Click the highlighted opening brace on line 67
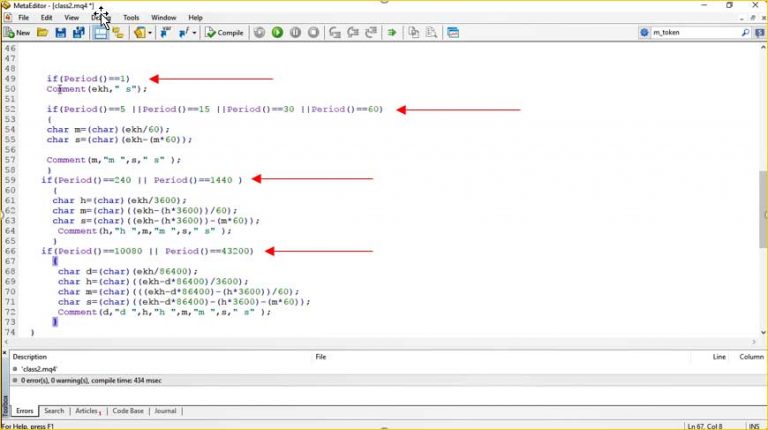The width and height of the screenshot is (768, 430). point(55,262)
